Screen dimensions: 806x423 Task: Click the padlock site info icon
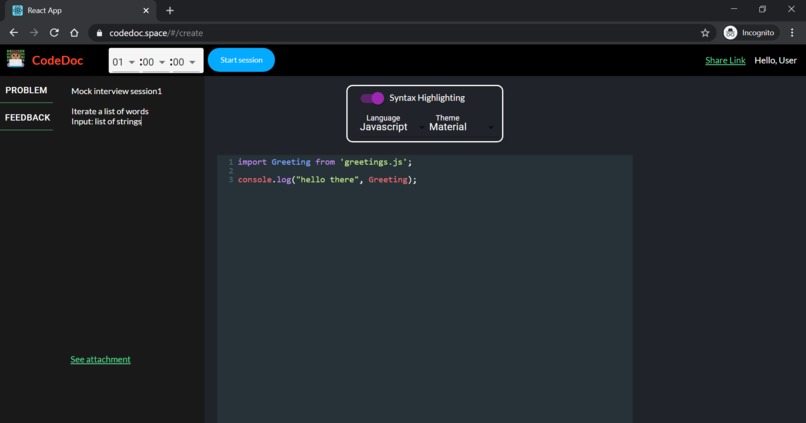[x=99, y=33]
